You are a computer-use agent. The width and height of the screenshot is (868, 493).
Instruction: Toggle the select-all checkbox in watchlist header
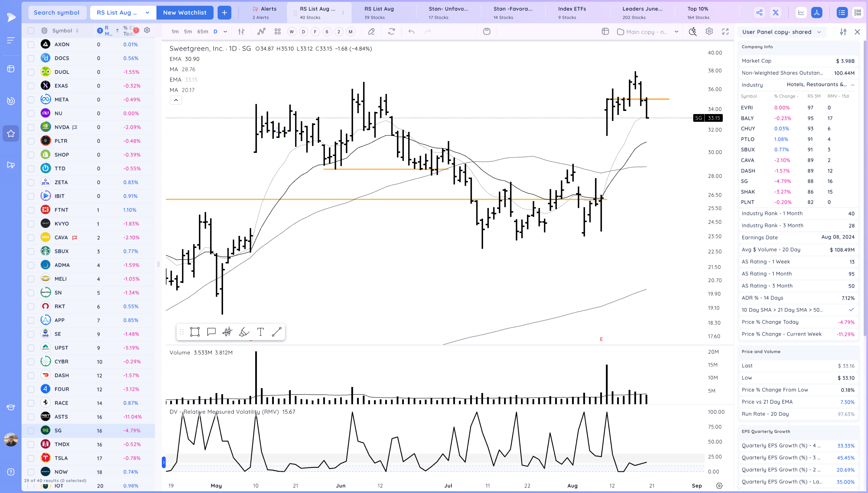click(31, 30)
